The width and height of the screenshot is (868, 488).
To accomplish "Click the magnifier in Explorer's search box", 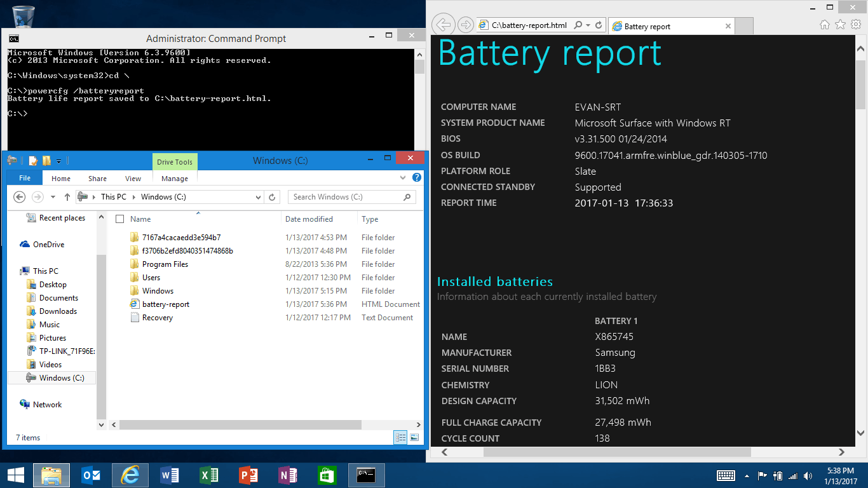I will pyautogui.click(x=407, y=197).
